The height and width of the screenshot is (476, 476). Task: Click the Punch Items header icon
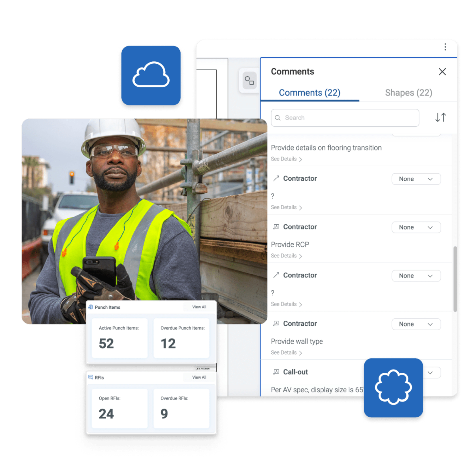coord(91,307)
